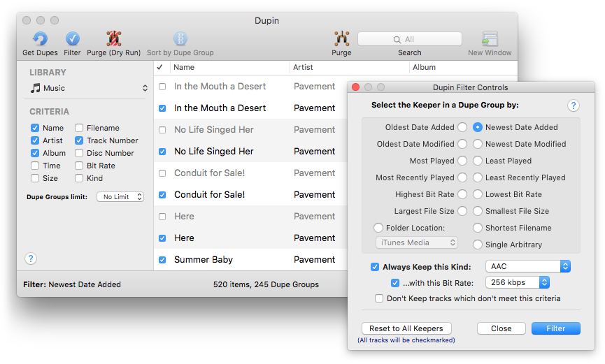The image size is (605, 364).
Task: Open the 256 kbps bit rate dropdown
Action: coord(518,282)
